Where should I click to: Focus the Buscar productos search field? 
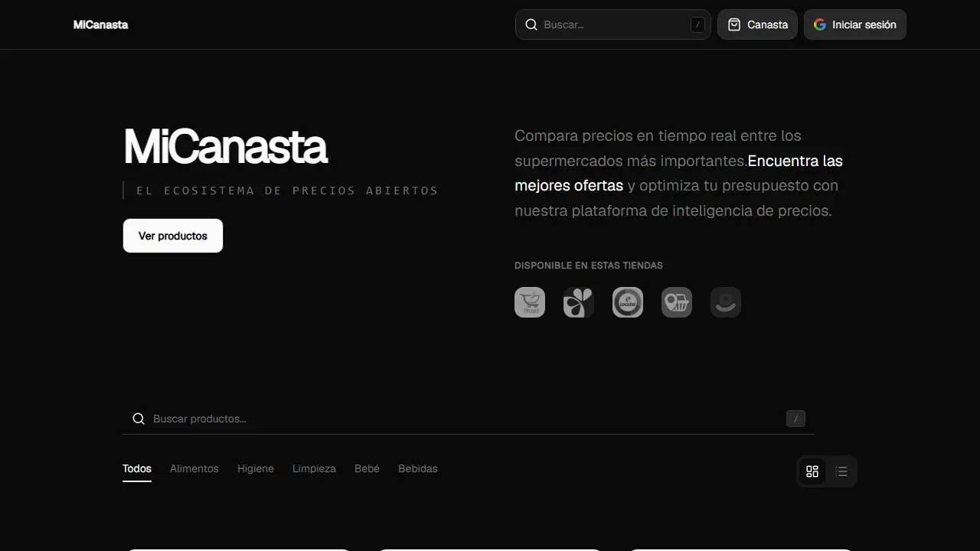pyautogui.click(x=469, y=419)
